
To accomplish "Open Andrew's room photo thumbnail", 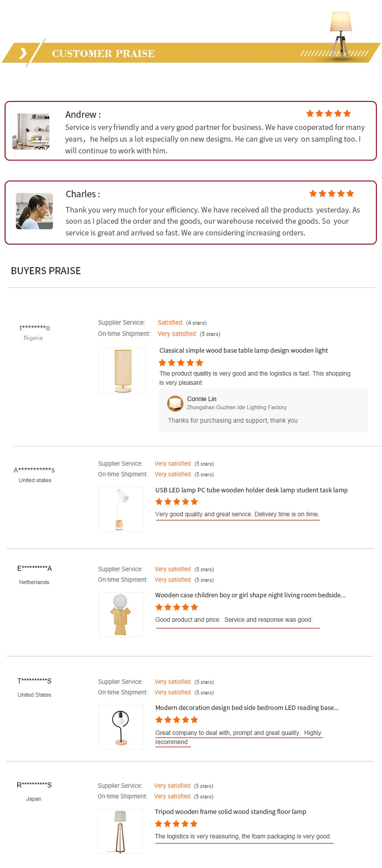I will pos(31,131).
